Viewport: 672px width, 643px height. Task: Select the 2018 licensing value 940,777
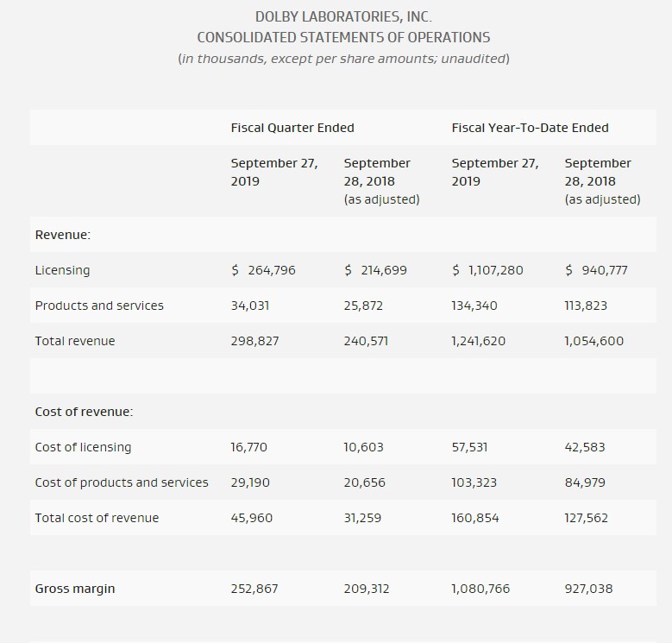605,270
